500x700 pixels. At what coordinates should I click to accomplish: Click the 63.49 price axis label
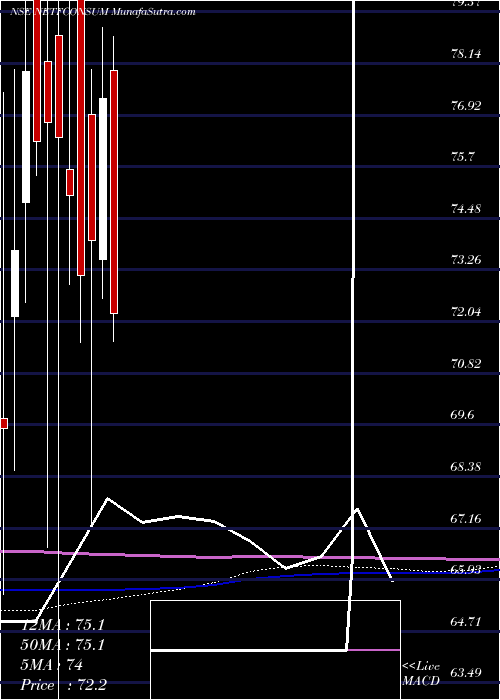coord(466,672)
